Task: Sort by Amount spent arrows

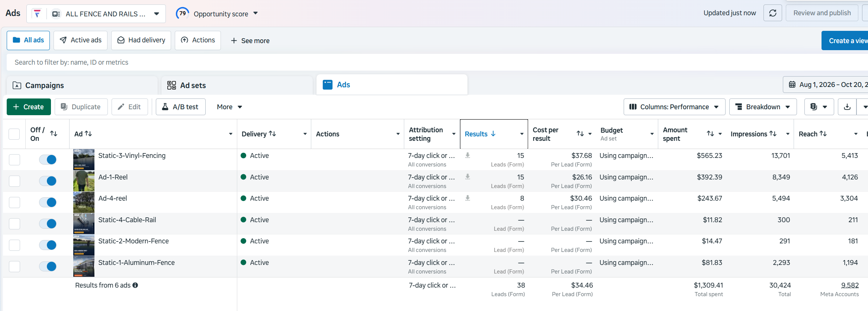Action: tap(710, 134)
